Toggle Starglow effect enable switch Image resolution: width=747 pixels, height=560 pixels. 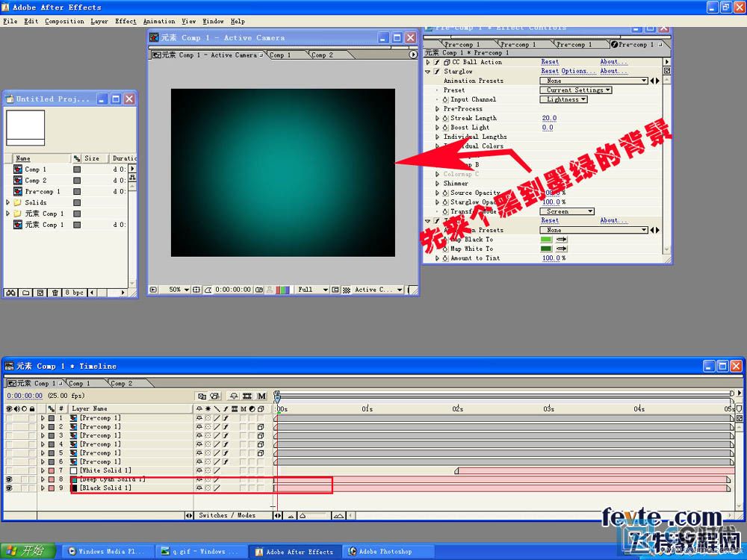[x=437, y=72]
